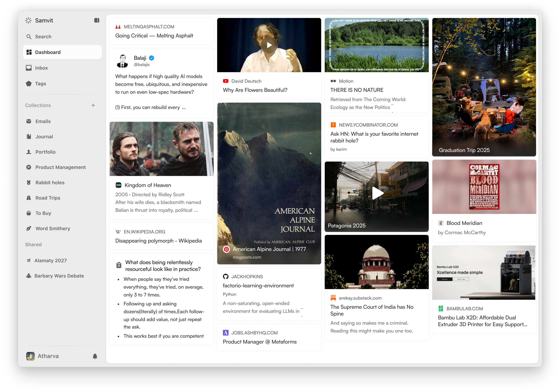Open shared collection Barbary Wars Debate
The height and width of the screenshot is (392, 560).
tap(62, 276)
